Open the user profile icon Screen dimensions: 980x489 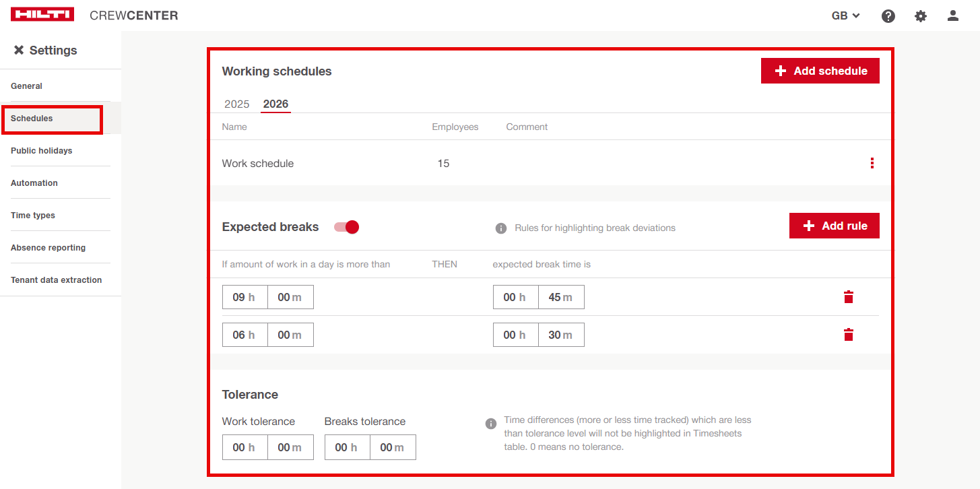coord(952,15)
